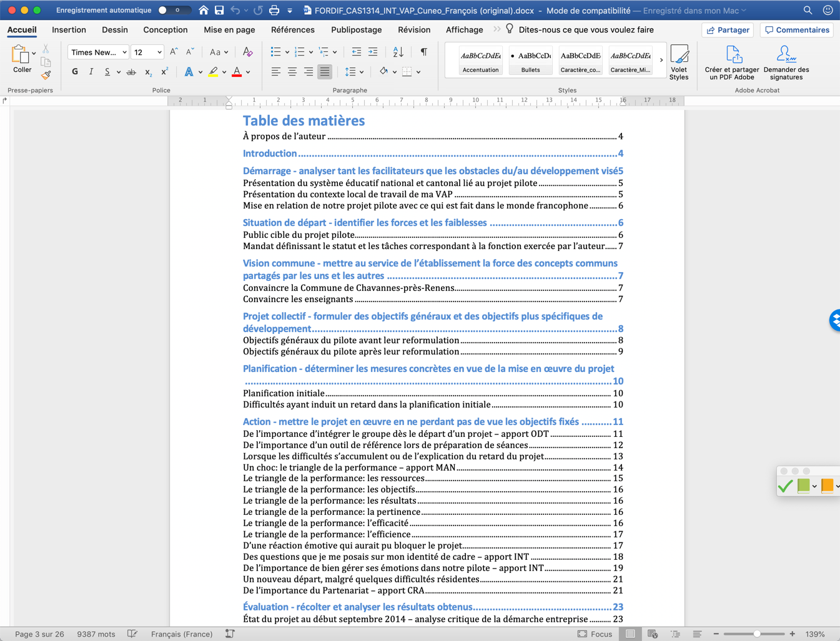This screenshot has height=641, width=840.
Task: Apply strikethrough formatting
Action: (x=131, y=72)
